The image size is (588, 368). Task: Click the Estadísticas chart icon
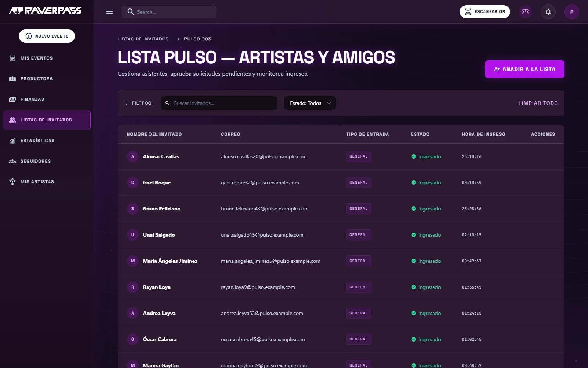click(x=12, y=141)
